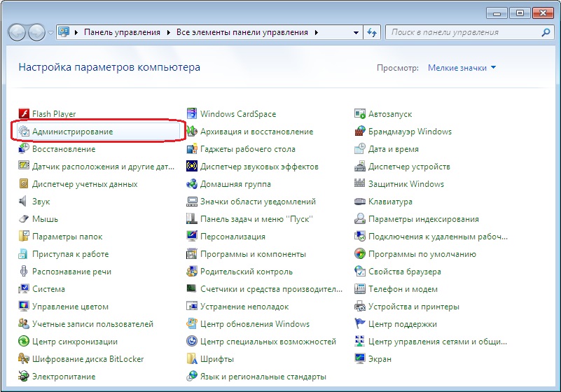Expand arrow after Все элементы панели управления
Screen dimensions: 561x392
[x=317, y=32]
